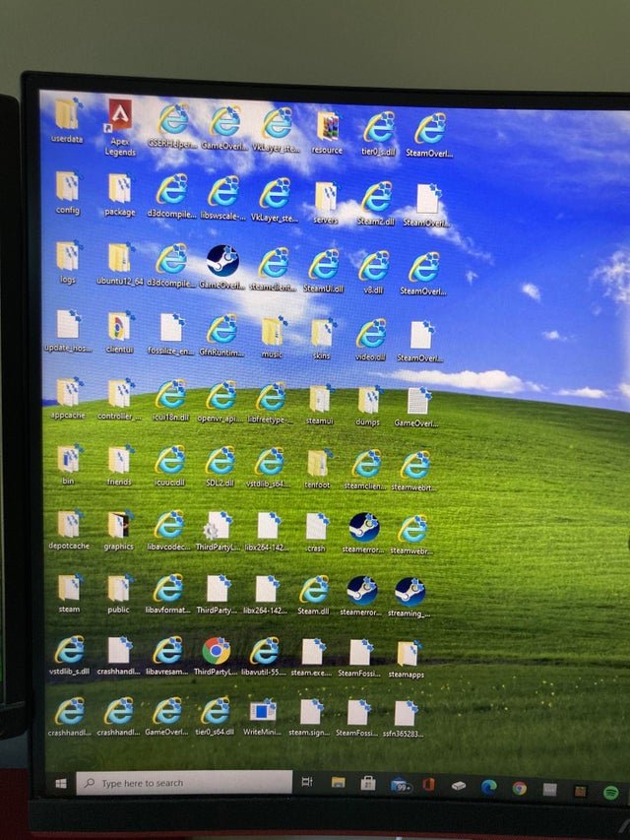
Task: Launch Google Chrome from the taskbar
Action: [x=519, y=789]
